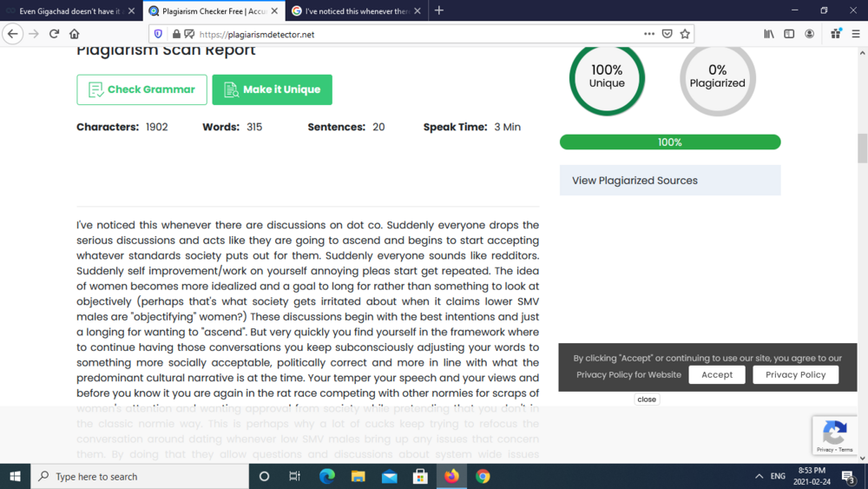
Task: Switch to 'Even Gigachad doesn't have it' tab
Action: (x=69, y=11)
